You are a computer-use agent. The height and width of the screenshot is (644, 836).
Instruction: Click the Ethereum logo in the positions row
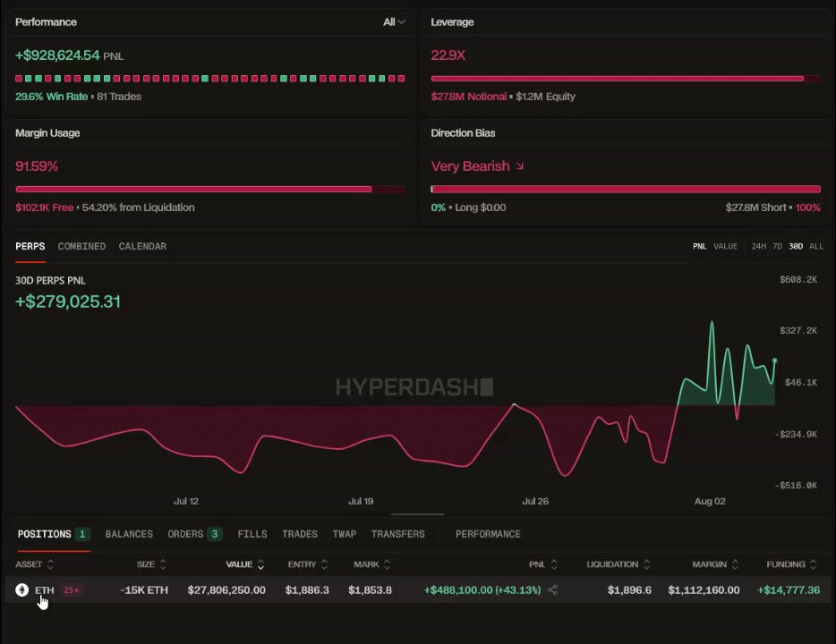tap(21, 589)
